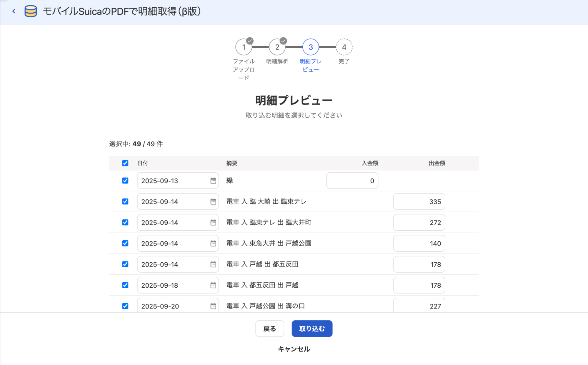Click text 電車 入 都五反田 出 戸越
This screenshot has height=365, width=588.
pos(262,285)
